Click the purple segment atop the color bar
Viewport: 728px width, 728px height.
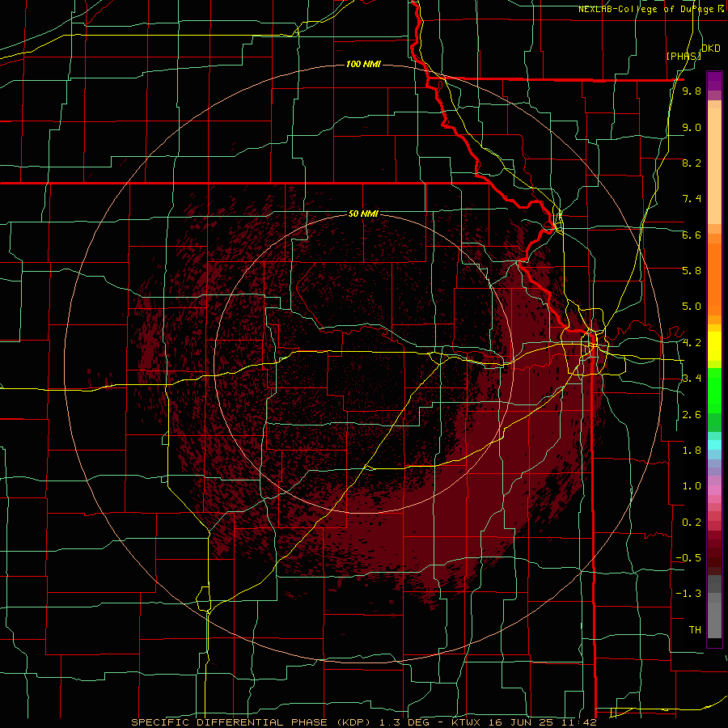tap(714, 81)
